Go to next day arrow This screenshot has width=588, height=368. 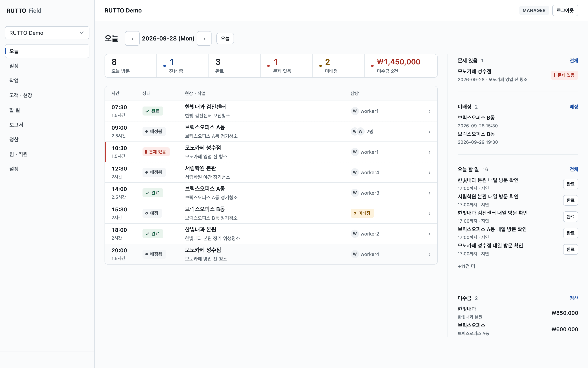point(204,38)
